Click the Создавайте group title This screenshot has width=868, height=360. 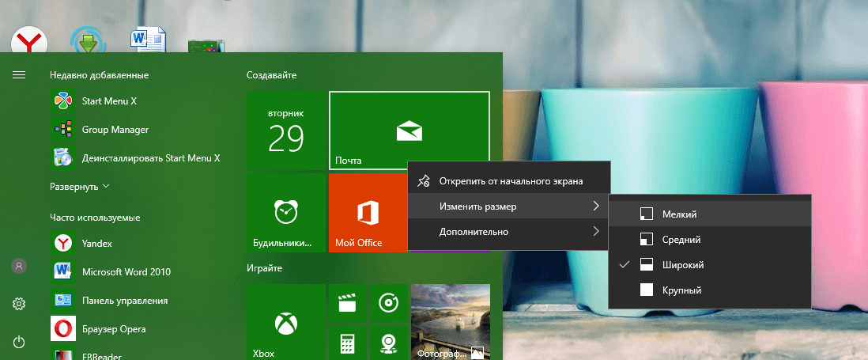point(272,74)
